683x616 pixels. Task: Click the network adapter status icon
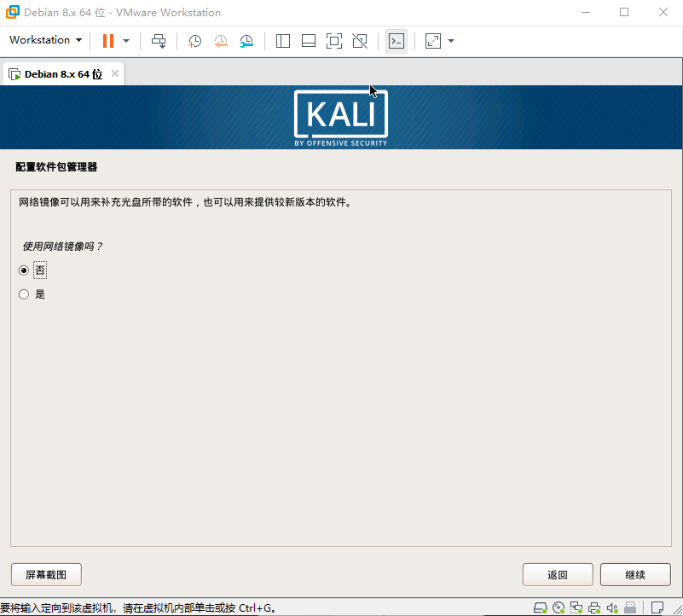(576, 607)
